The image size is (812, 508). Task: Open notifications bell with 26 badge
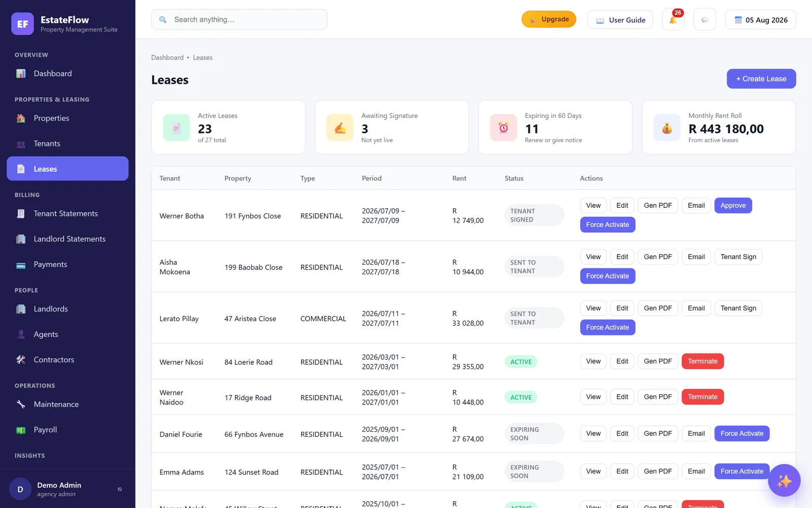(x=673, y=20)
